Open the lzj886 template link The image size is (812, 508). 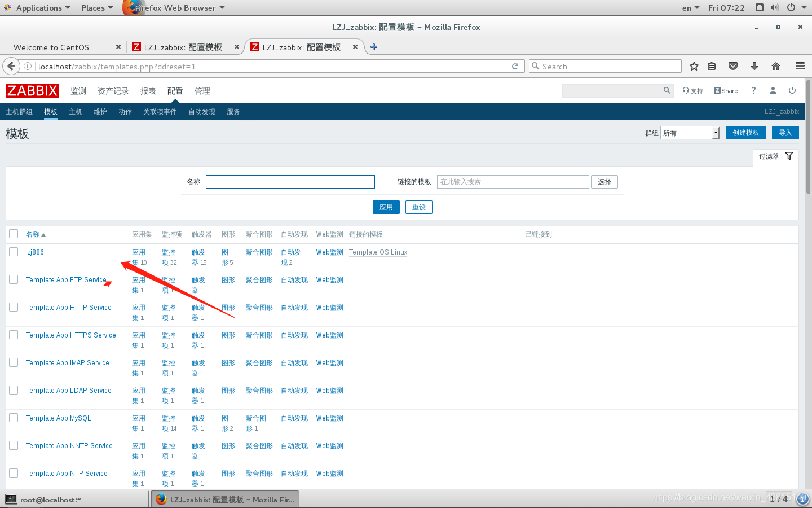[x=34, y=252]
